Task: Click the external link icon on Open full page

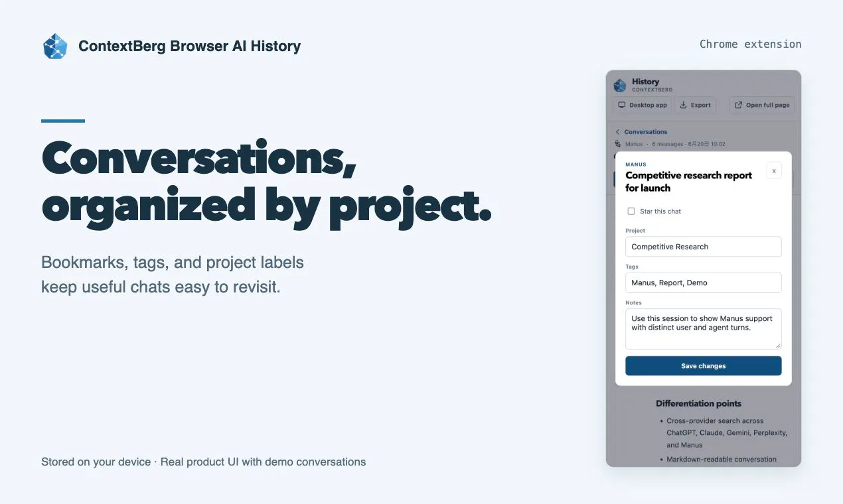Action: pyautogui.click(x=739, y=105)
